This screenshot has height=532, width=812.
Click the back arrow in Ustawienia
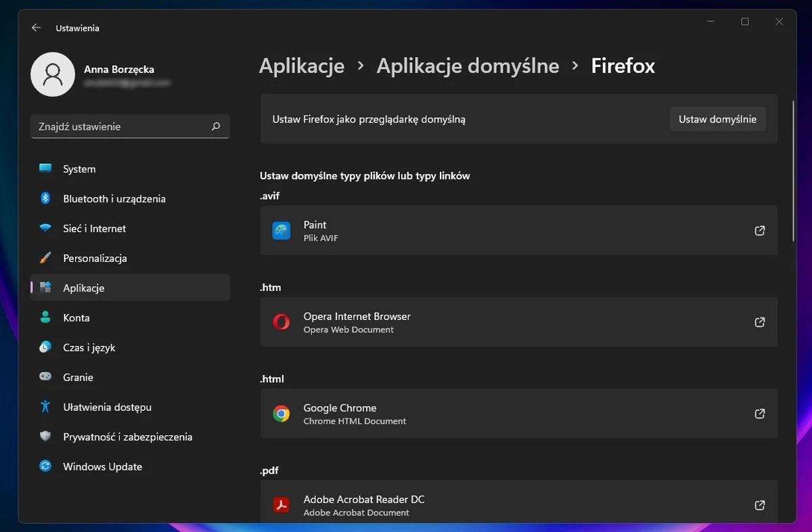pos(36,28)
